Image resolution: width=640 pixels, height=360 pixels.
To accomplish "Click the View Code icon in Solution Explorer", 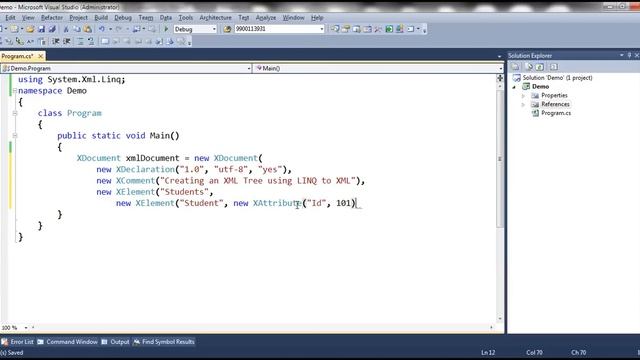I will coord(553,67).
